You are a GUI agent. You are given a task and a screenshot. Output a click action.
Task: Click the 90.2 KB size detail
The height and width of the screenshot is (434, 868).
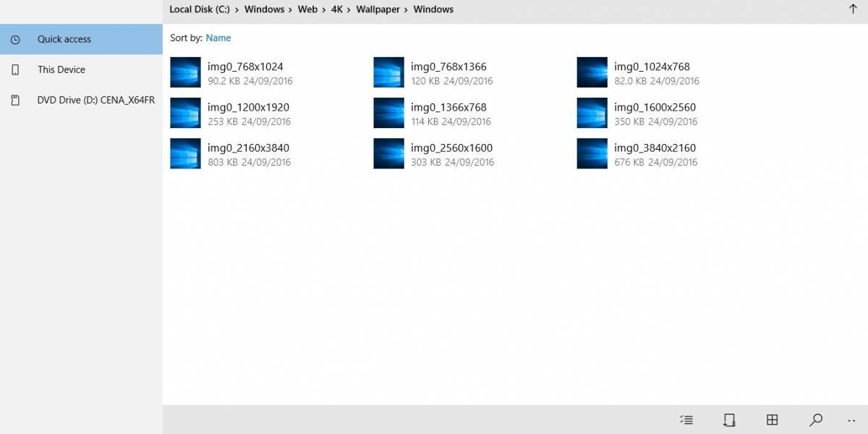point(224,81)
